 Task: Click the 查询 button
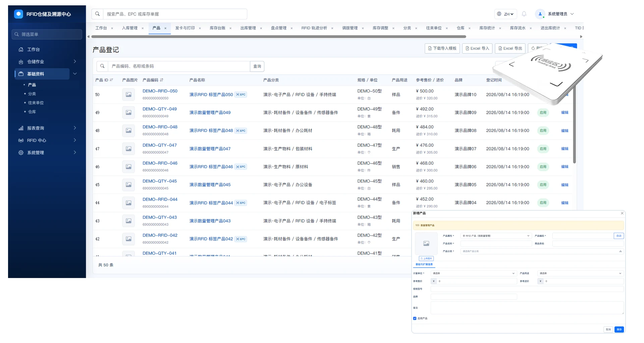point(257,66)
